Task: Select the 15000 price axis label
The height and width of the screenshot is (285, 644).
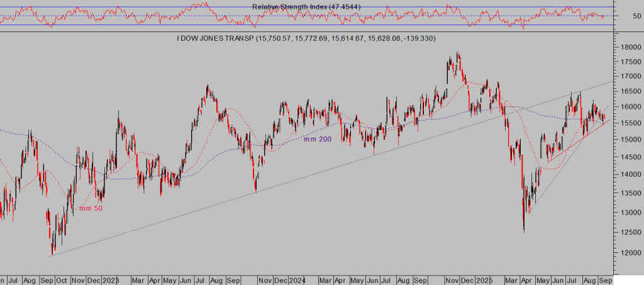Action: pyautogui.click(x=631, y=140)
